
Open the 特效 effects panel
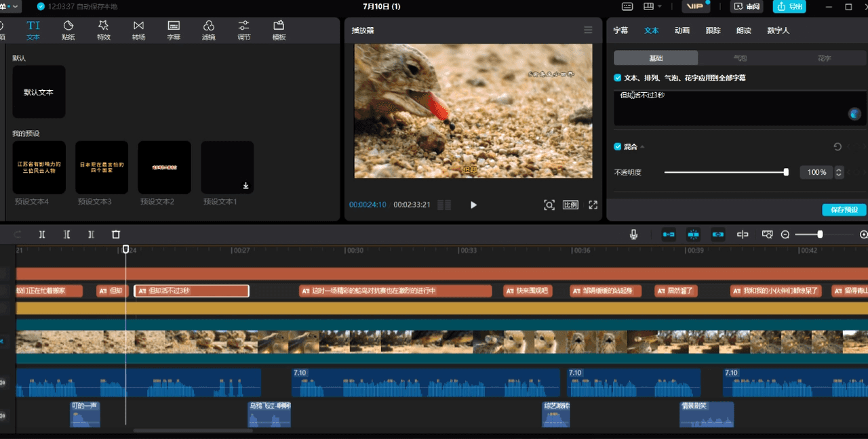[104, 30]
